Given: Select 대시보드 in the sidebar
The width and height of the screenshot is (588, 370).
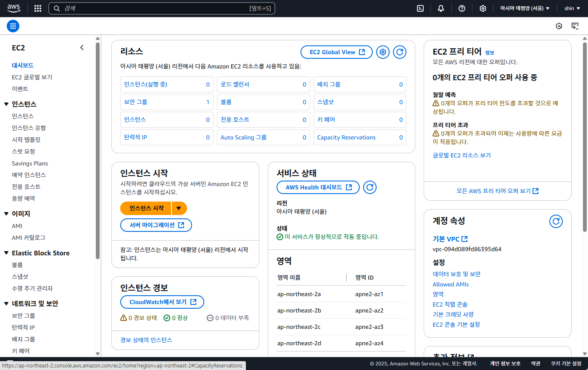Looking at the screenshot, I should [x=23, y=65].
